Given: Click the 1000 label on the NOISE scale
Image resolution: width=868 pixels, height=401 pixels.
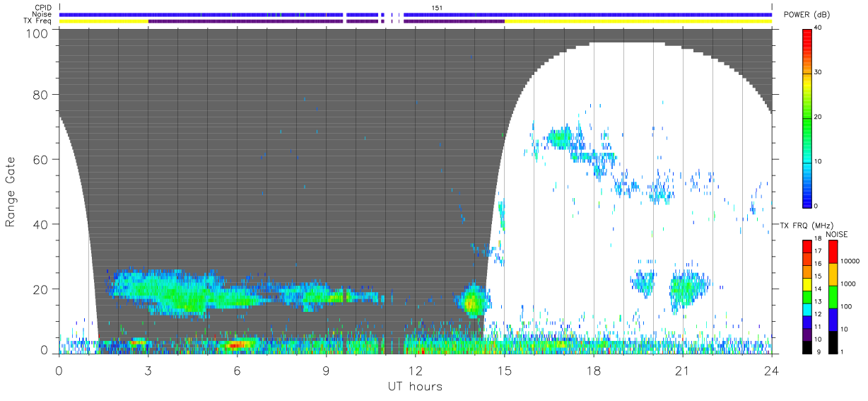Looking at the screenshot, I should [x=849, y=284].
